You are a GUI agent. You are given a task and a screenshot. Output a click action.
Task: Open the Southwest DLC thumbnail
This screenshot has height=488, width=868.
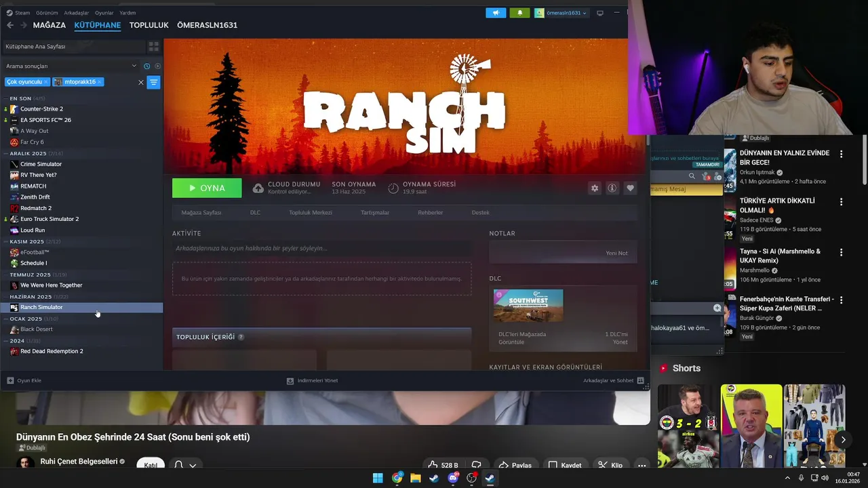coord(528,305)
